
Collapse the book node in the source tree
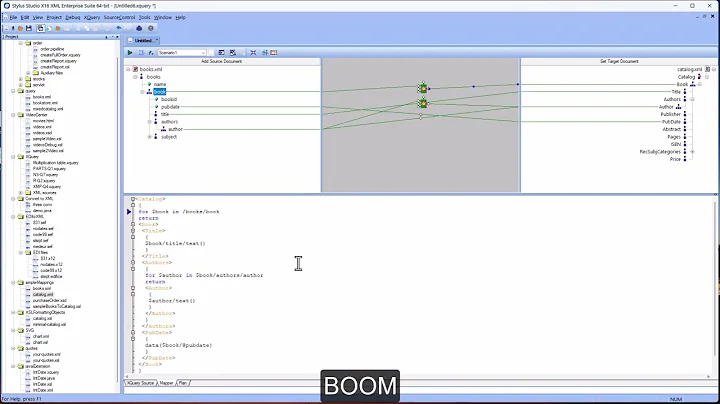[142, 92]
